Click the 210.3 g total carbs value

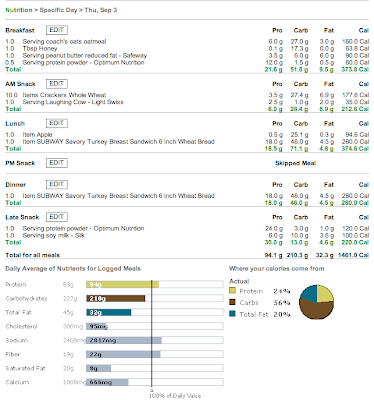[297, 255]
